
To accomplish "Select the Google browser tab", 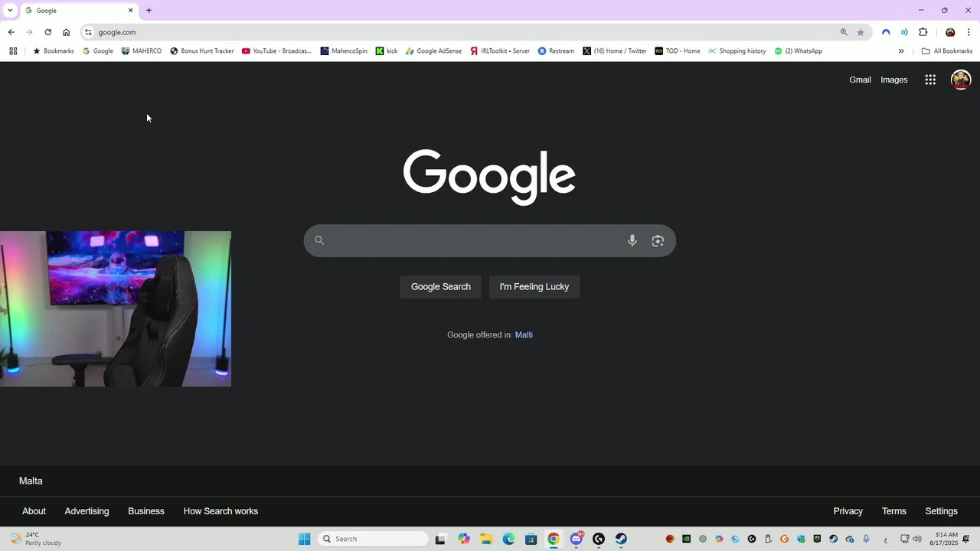I will click(79, 11).
